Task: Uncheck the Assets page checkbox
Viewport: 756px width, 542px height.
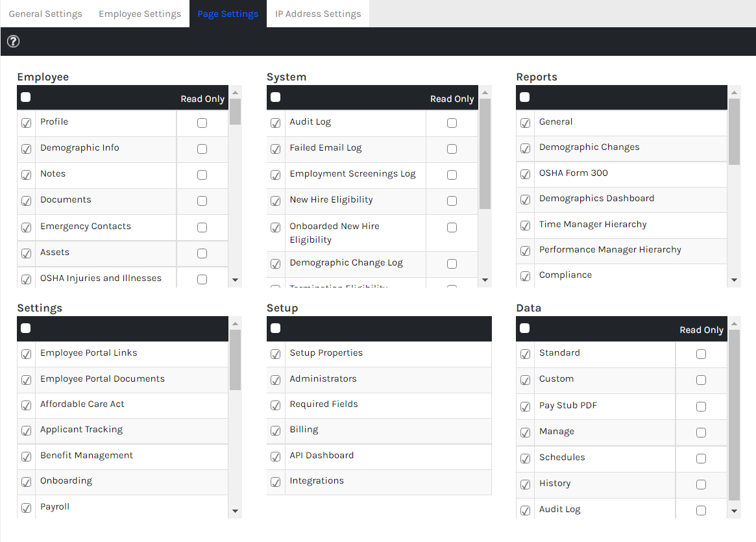Action: [x=27, y=254]
